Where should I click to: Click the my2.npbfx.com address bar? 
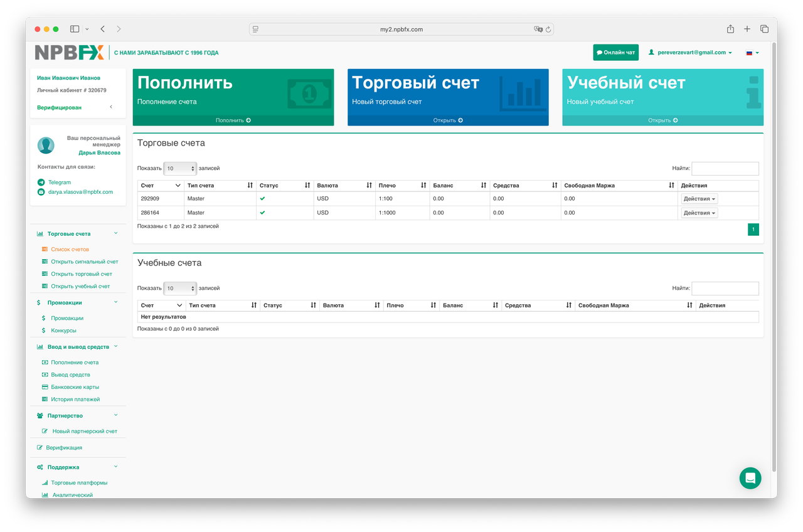pyautogui.click(x=401, y=29)
